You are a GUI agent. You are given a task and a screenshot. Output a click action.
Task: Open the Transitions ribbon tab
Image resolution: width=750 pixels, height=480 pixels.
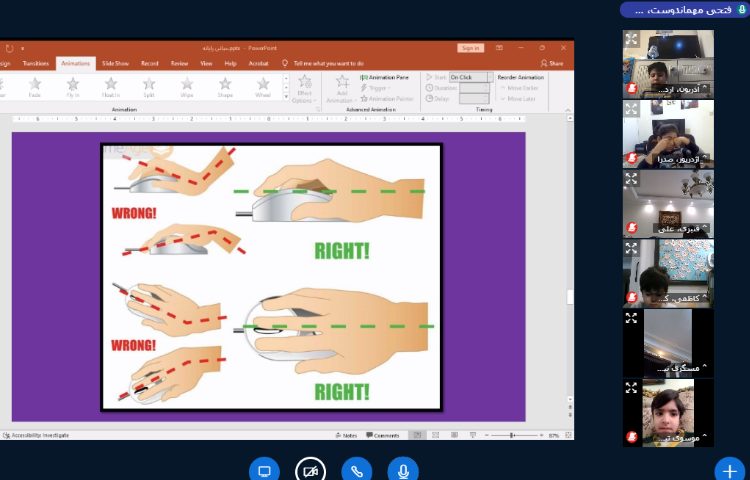point(36,63)
